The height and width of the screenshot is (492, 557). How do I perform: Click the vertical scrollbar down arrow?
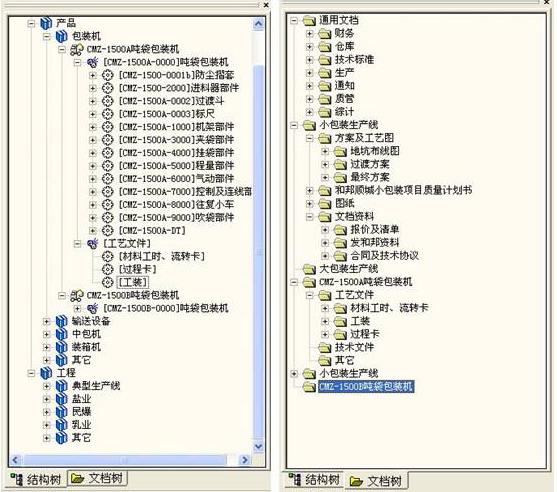(259, 446)
